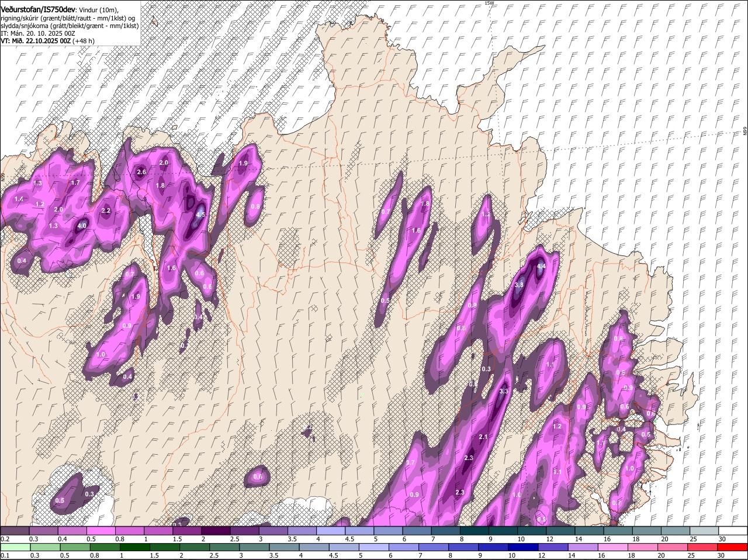Click the 'rigning/skúrir' legend description line
This screenshot has height=560, width=748.
tap(68, 19)
